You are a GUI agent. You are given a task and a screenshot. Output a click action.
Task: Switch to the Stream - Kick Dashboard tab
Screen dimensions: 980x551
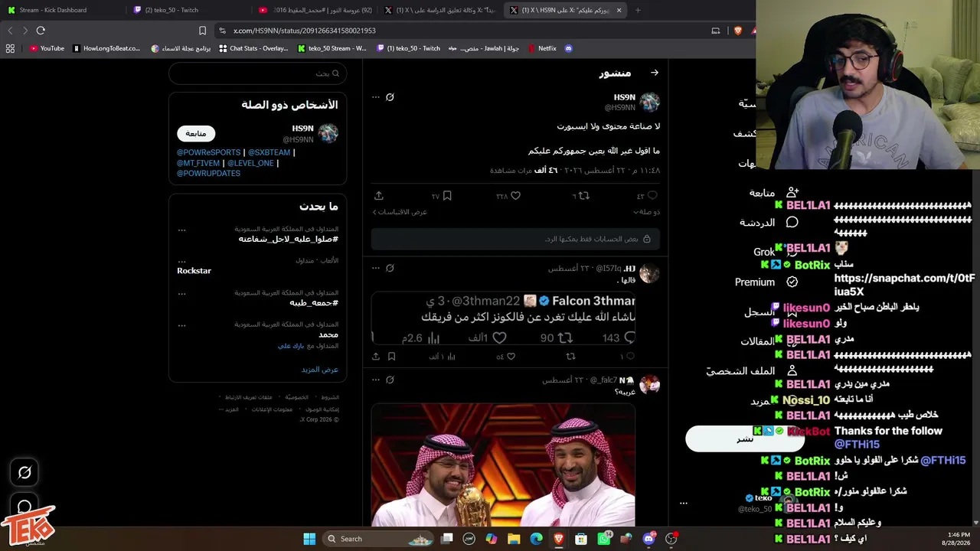tap(63, 10)
